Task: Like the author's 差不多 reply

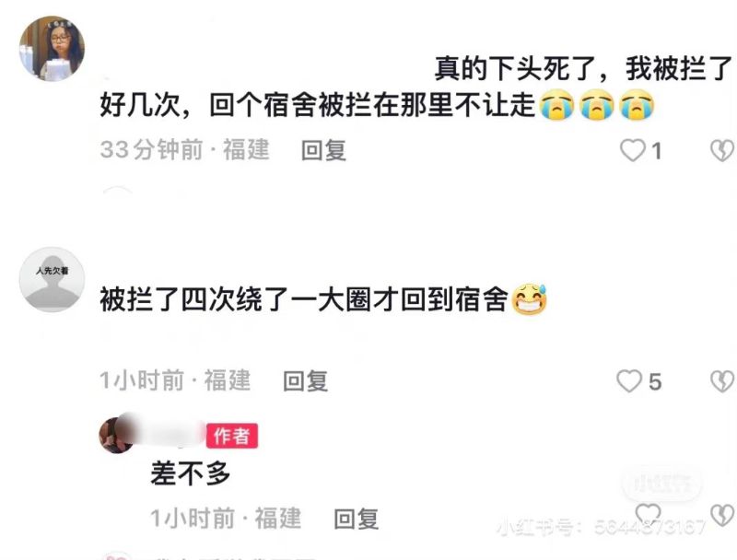Action: (x=649, y=515)
